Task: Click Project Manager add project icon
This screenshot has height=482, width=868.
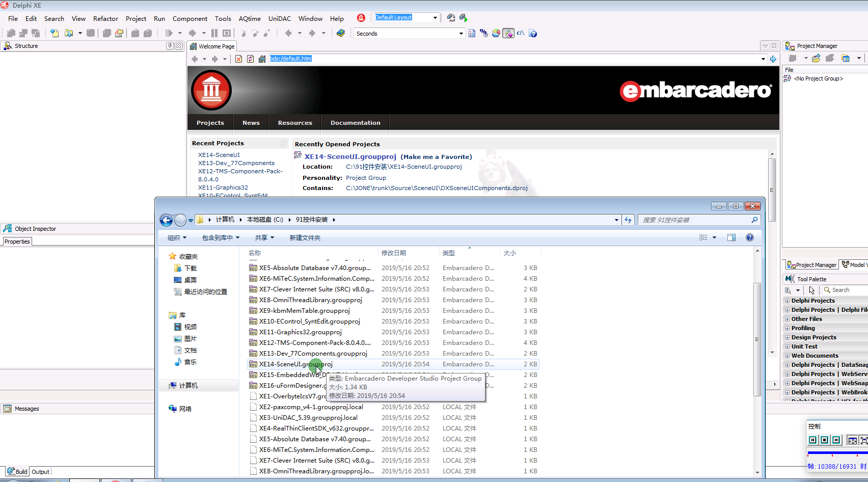Action: point(816,58)
